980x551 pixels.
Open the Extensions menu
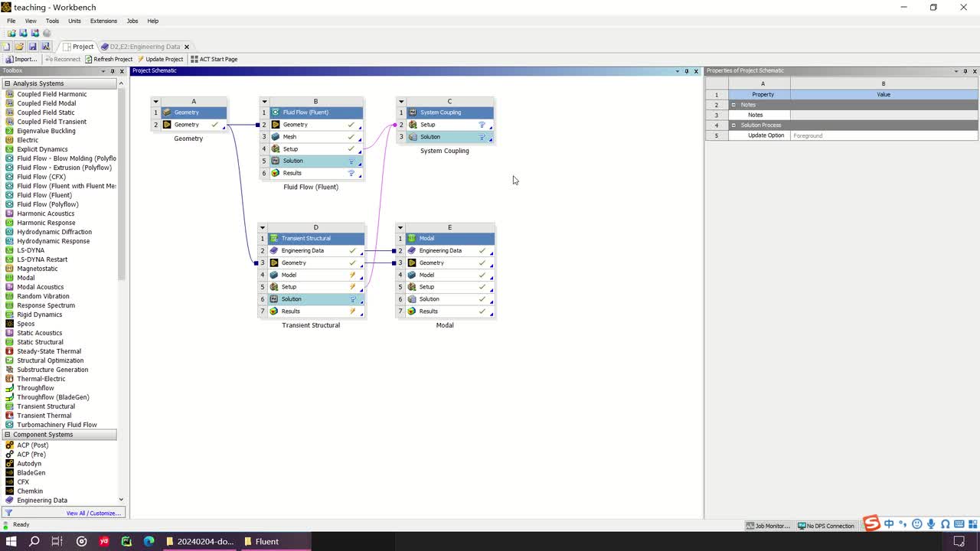(103, 21)
